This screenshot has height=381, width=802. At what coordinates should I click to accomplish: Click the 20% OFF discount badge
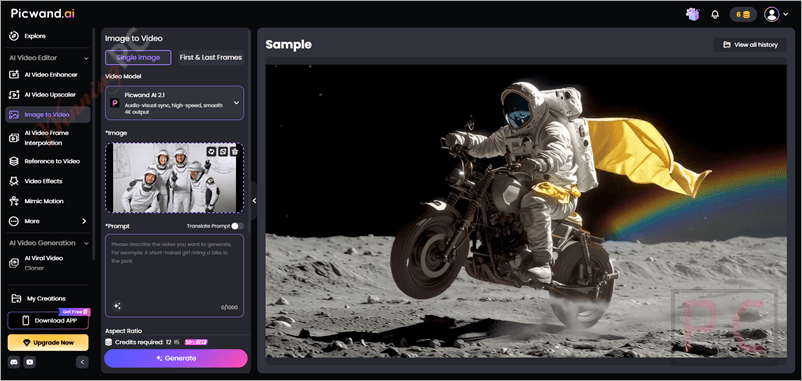(196, 342)
